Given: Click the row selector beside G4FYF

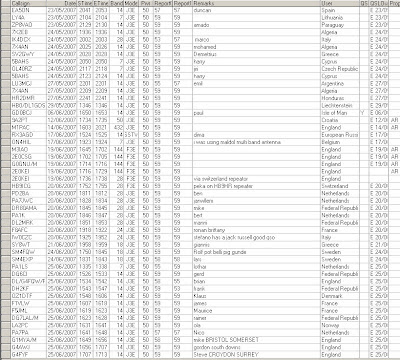Looking at the screenshot, I should (x=5, y=354).
